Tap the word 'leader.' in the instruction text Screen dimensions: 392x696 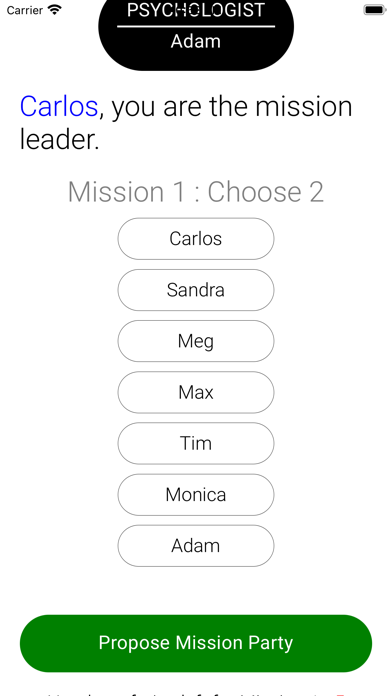pyautogui.click(x=59, y=139)
